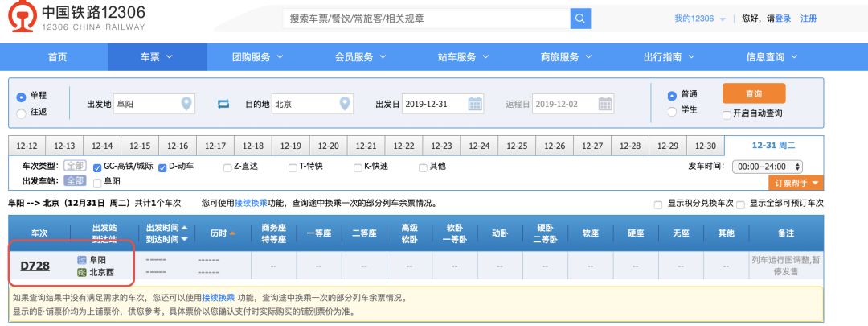Select the 往返 round-trip radio button
The height and width of the screenshot is (326, 868).
coord(21,113)
